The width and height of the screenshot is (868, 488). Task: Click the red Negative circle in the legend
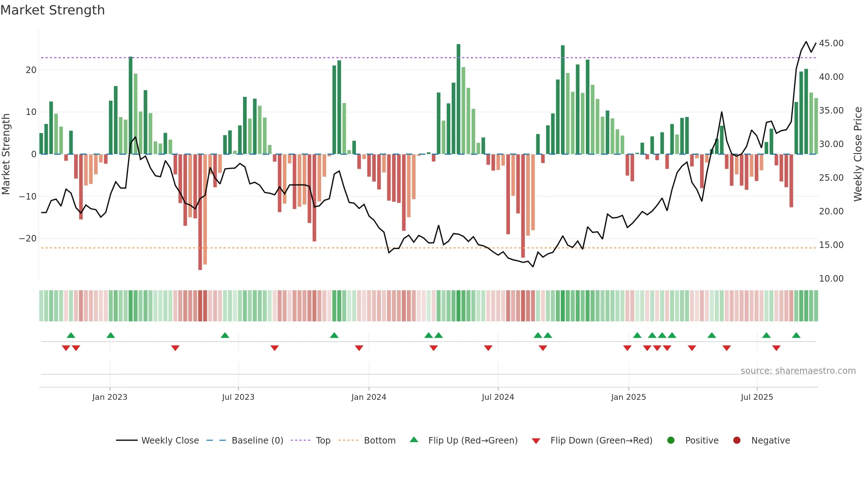click(x=737, y=440)
